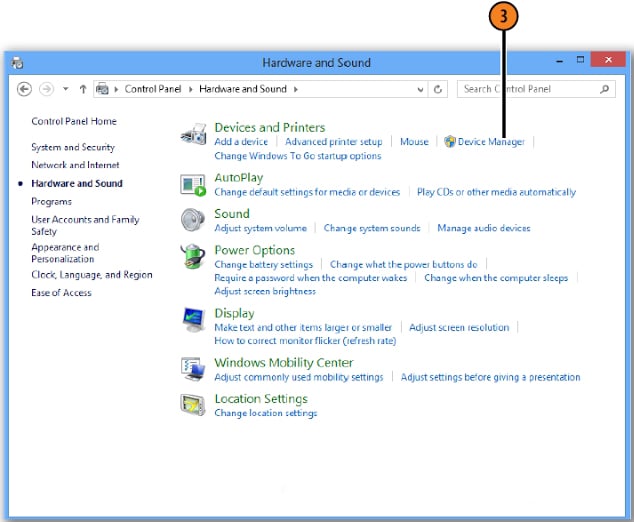The height and width of the screenshot is (522, 634).
Task: Open Ease of Access category
Action: [61, 292]
